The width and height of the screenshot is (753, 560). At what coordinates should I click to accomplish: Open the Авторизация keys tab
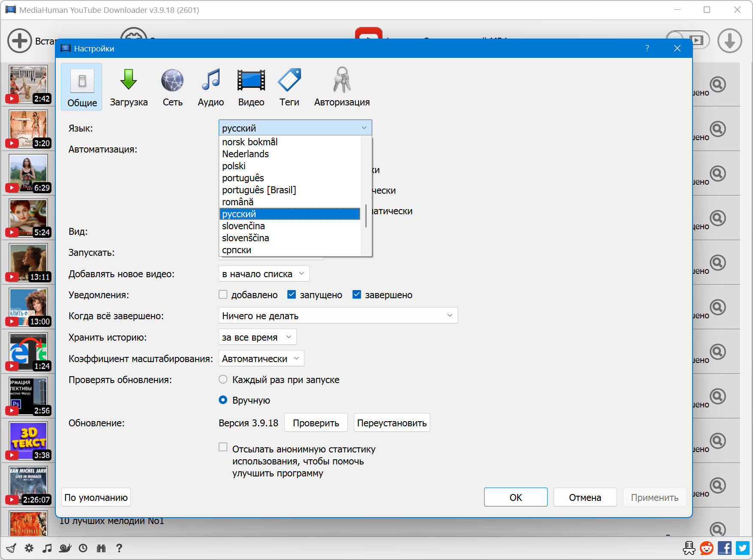(x=342, y=87)
